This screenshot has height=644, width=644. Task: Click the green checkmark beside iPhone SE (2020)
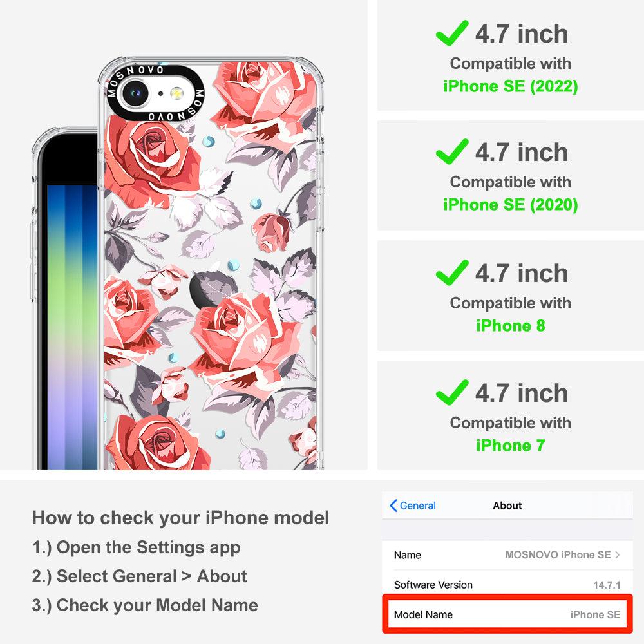(x=452, y=151)
